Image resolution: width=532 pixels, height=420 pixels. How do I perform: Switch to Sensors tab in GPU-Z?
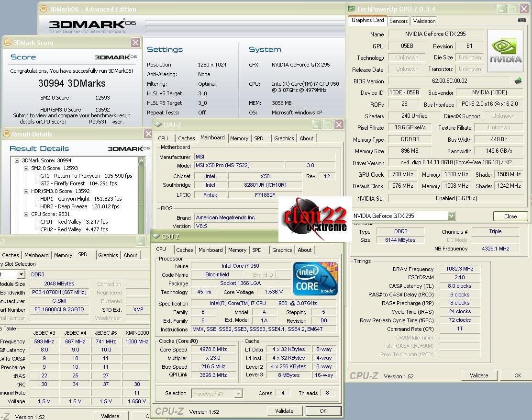399,21
